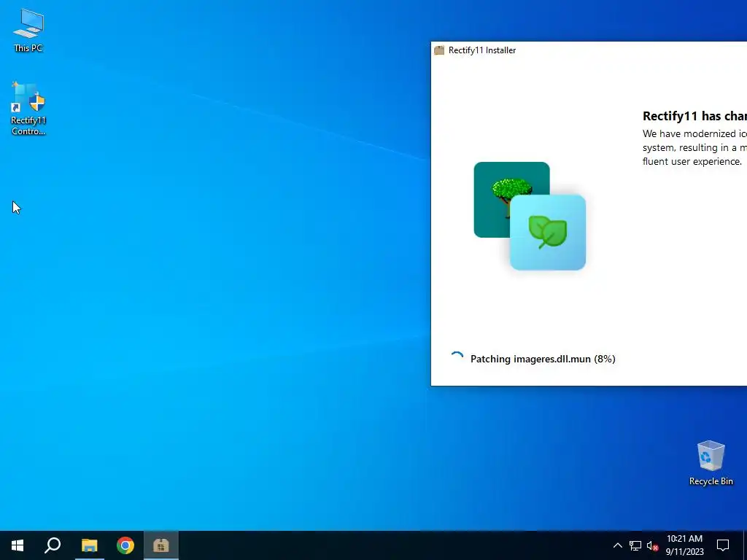Click the 'Patching imageres.dll.mun (8%)' status text
The width and height of the screenshot is (747, 560).
point(543,359)
